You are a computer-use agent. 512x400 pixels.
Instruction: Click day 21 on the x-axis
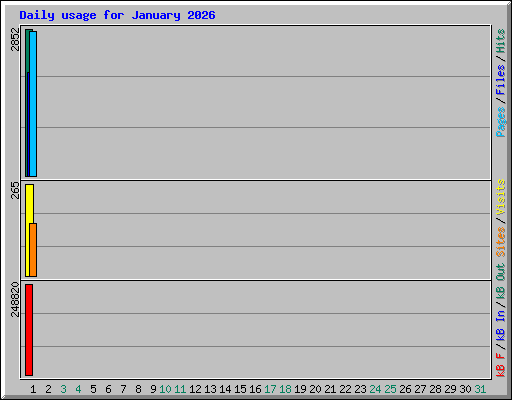pyautogui.click(x=330, y=389)
